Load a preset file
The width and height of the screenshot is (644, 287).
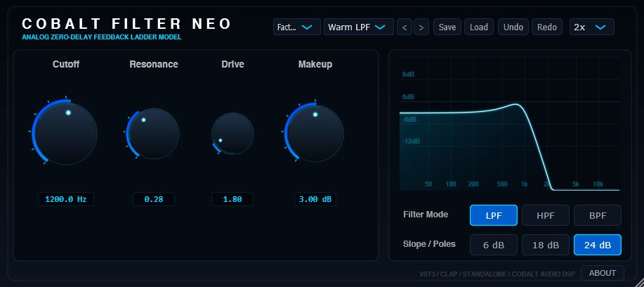click(479, 27)
